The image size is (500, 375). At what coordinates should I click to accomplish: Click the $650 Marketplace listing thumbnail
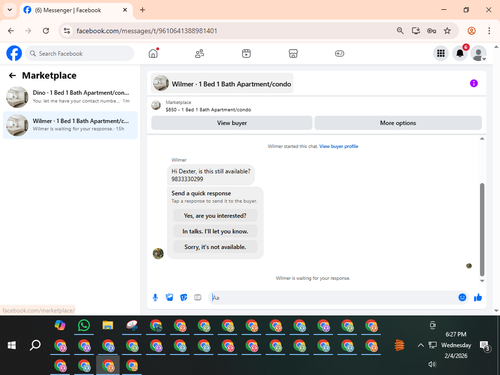point(156,105)
